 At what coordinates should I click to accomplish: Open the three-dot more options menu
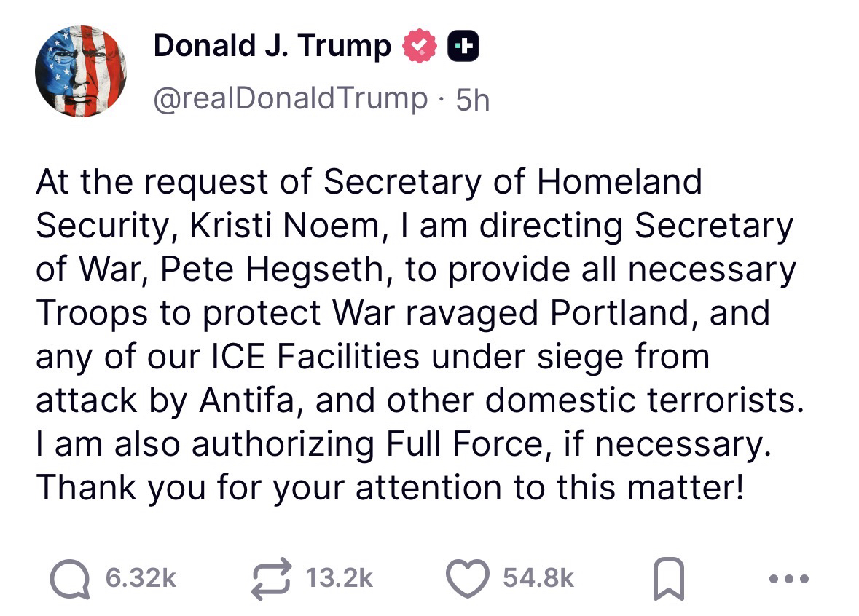[x=788, y=580]
